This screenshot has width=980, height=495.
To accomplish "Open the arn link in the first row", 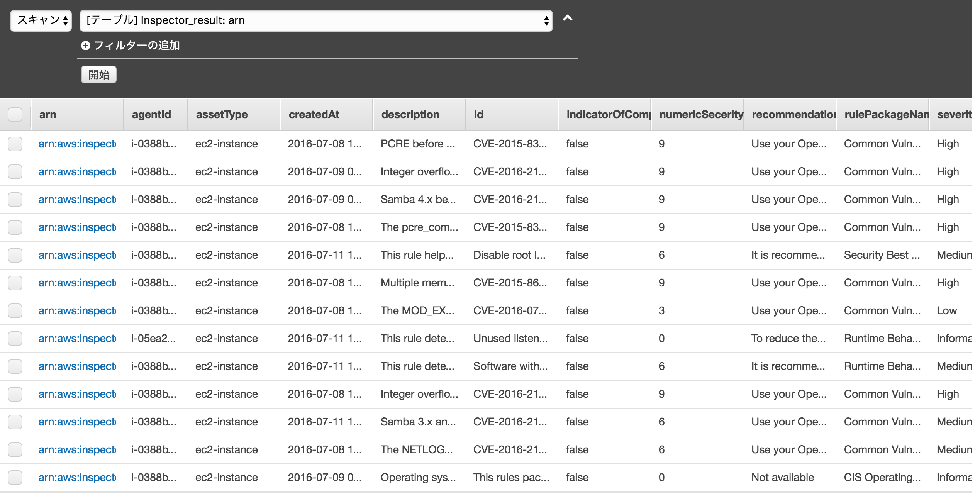I will 77,144.
